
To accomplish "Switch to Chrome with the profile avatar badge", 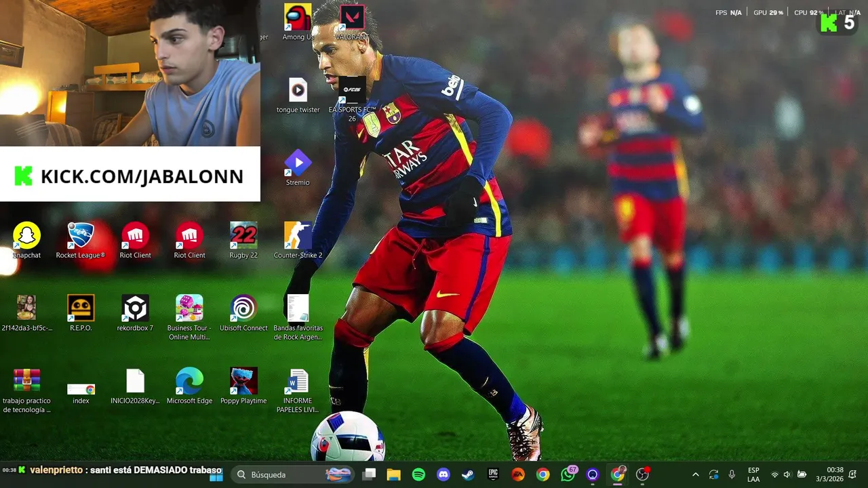I will [x=618, y=474].
